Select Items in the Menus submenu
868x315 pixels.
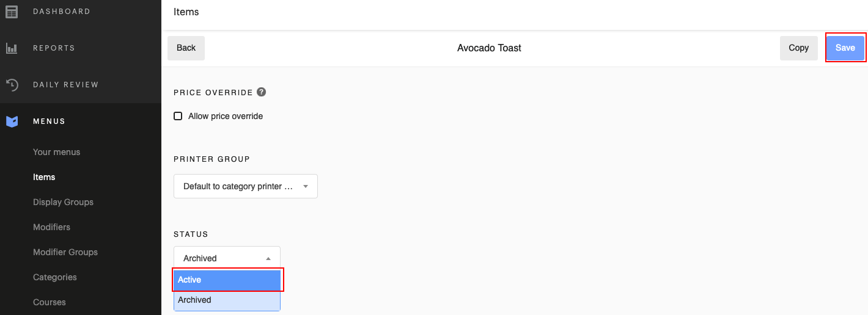click(x=44, y=177)
